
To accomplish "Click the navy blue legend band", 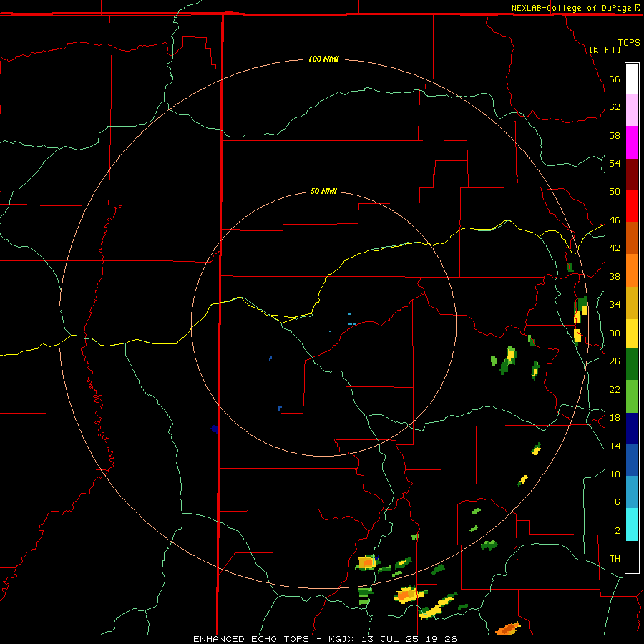I will pos(632,429).
